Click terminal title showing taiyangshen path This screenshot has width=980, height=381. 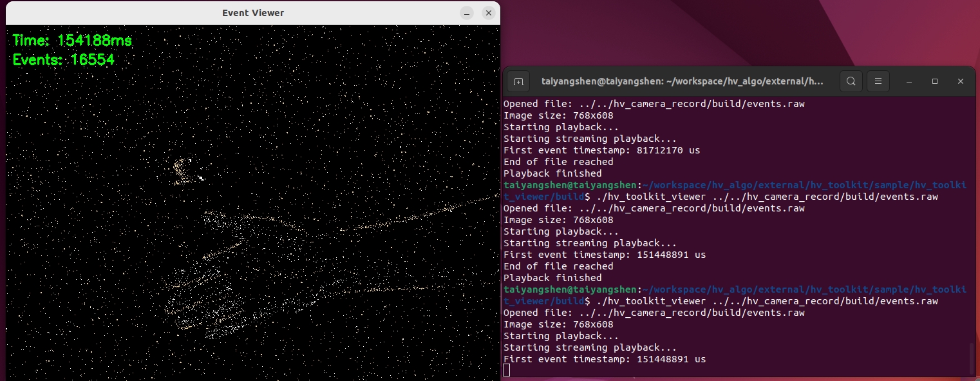point(683,82)
